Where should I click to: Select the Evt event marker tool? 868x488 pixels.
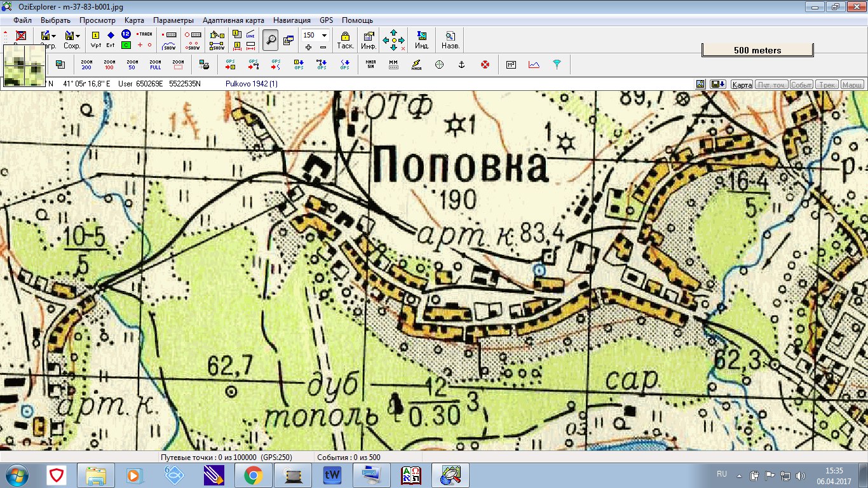tap(111, 39)
